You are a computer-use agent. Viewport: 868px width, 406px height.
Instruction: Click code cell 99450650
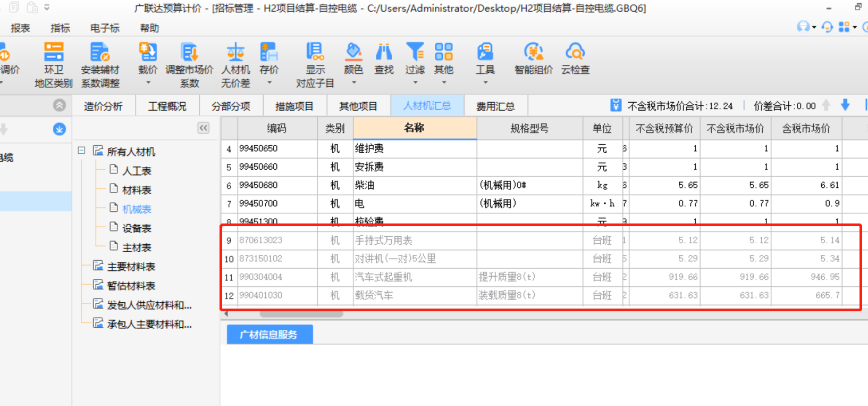[x=277, y=148]
